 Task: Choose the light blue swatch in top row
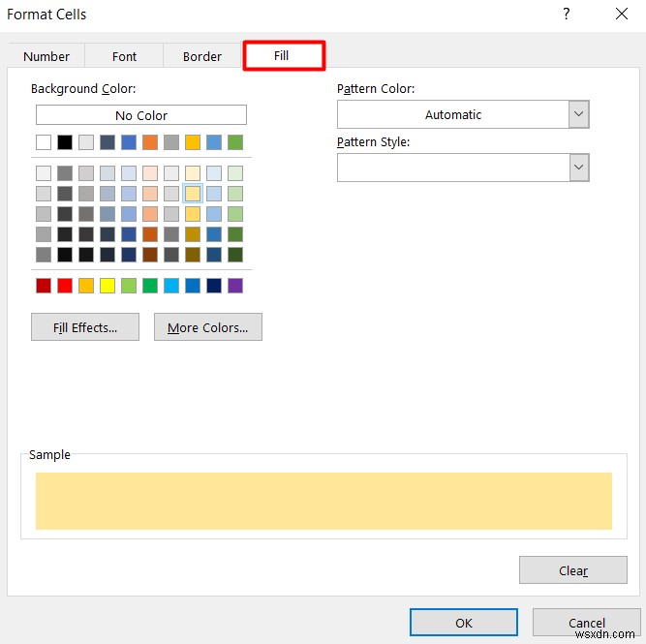214,142
